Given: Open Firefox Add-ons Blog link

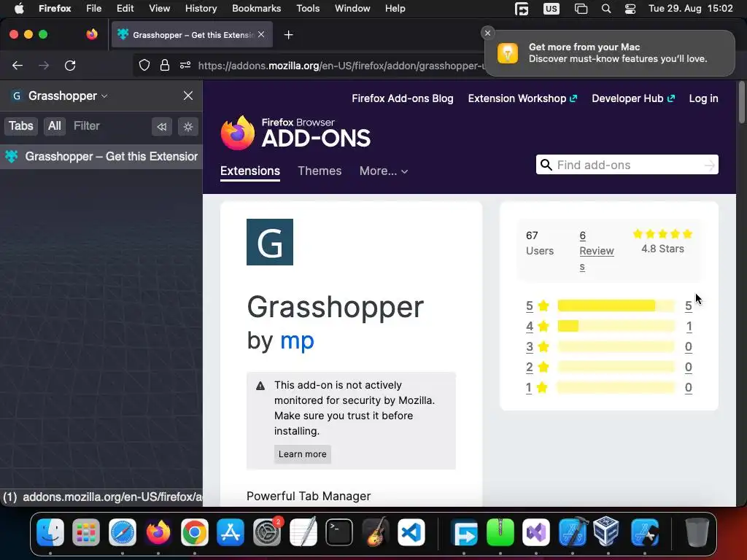Looking at the screenshot, I should click(x=403, y=98).
